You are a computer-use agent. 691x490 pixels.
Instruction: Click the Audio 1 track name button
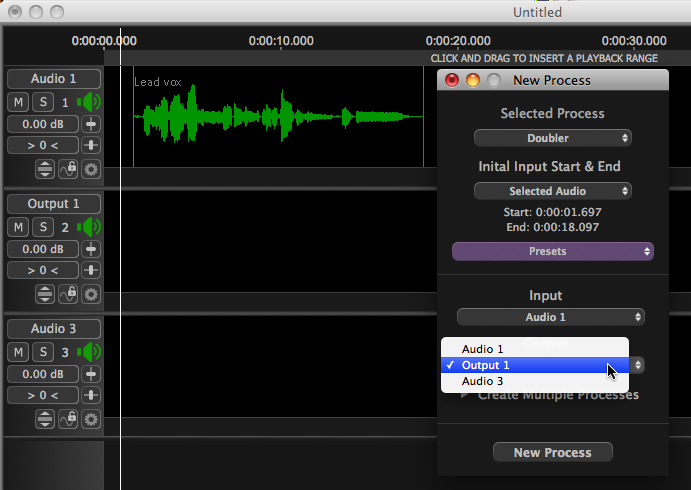tap(54, 79)
